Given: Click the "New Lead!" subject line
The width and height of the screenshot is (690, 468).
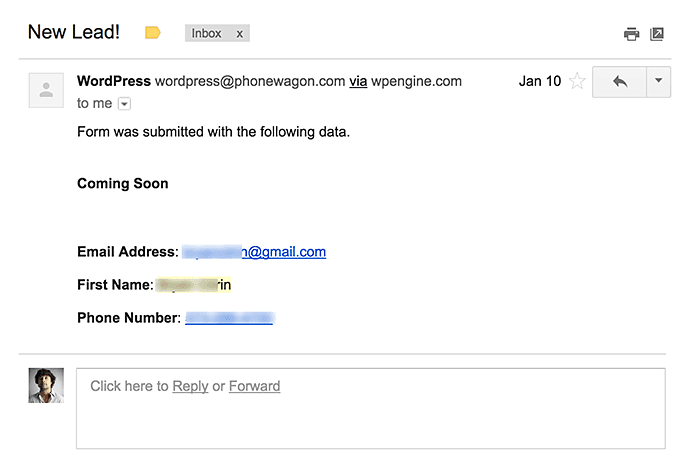Looking at the screenshot, I should (x=74, y=31).
